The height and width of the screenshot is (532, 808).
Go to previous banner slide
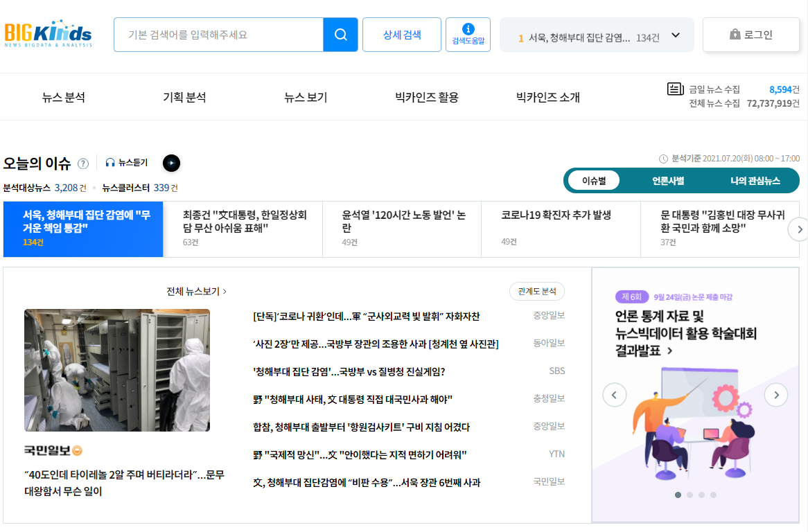point(614,395)
